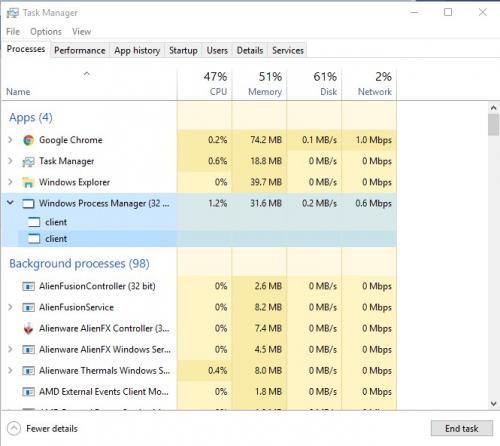
Task: Expand the Google Chrome process group
Action: (x=10, y=140)
